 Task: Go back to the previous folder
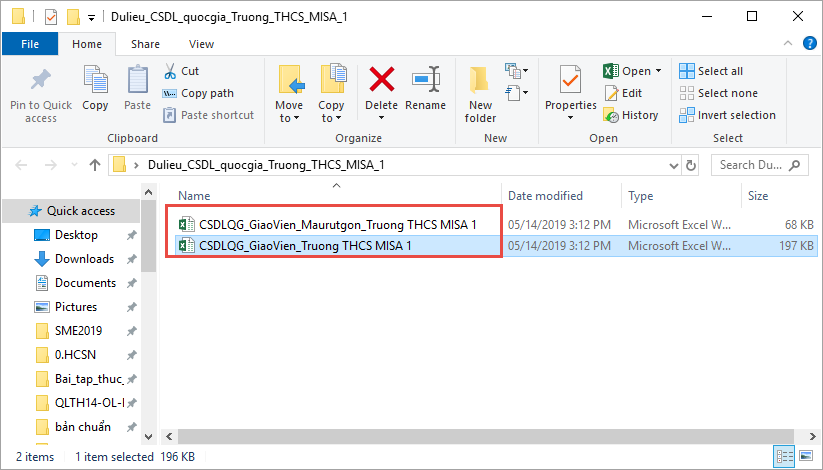click(21, 165)
